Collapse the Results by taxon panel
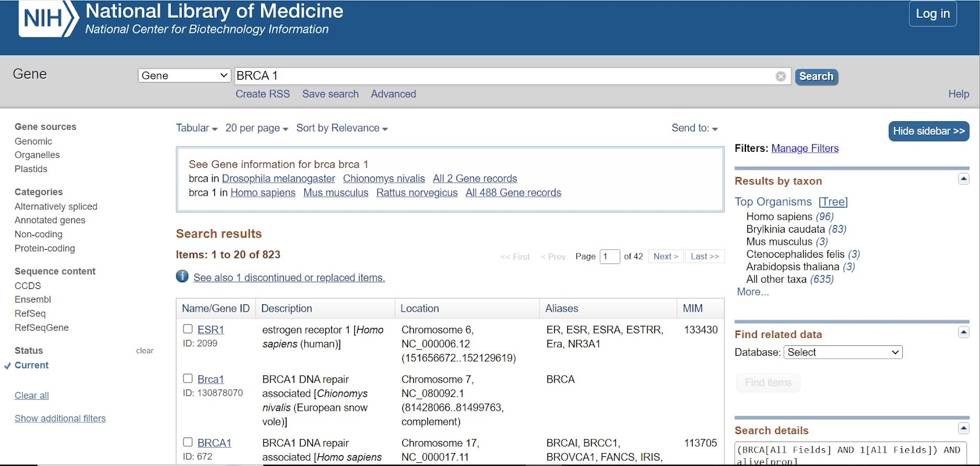This screenshot has width=980, height=466. (963, 179)
